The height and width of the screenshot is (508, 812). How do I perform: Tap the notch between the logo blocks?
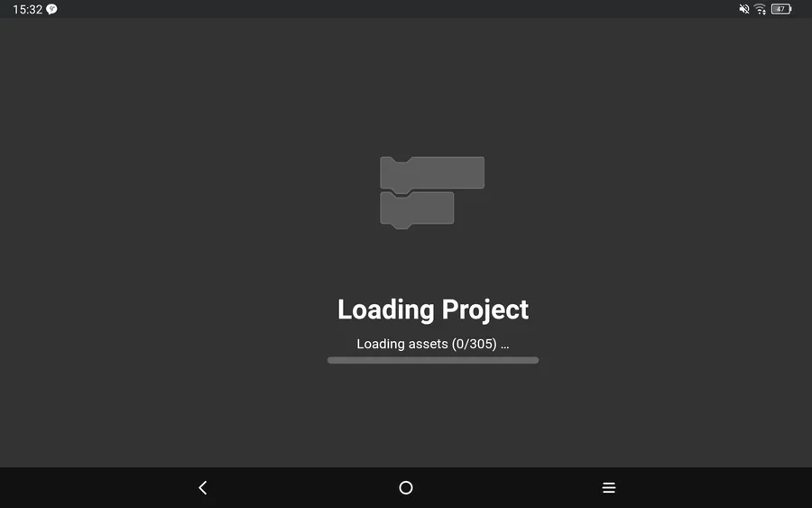click(401, 193)
